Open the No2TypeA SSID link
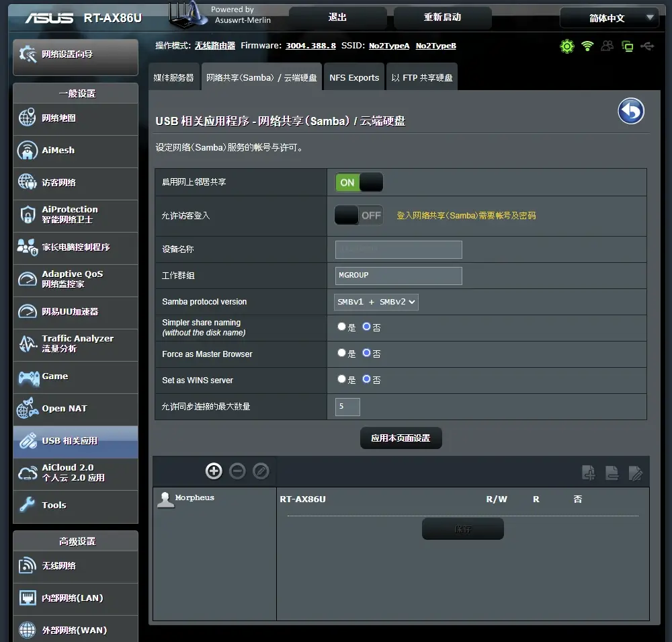This screenshot has width=672, height=642. point(389,46)
